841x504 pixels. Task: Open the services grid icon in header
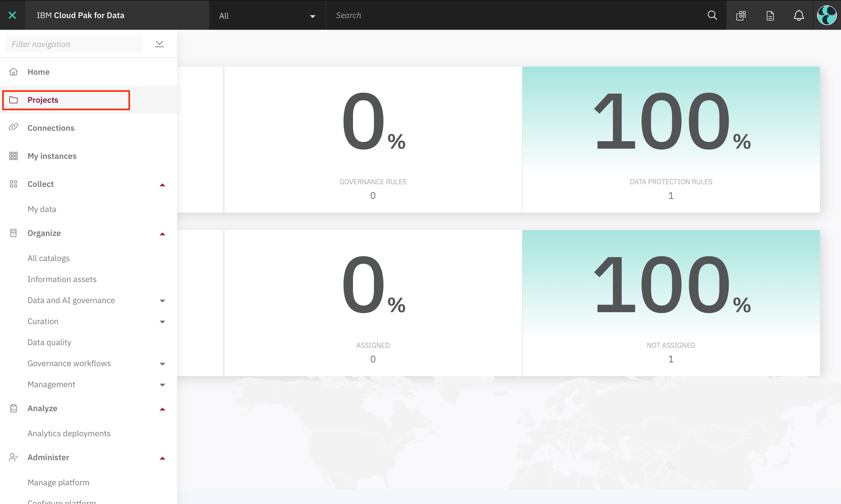pyautogui.click(x=741, y=15)
